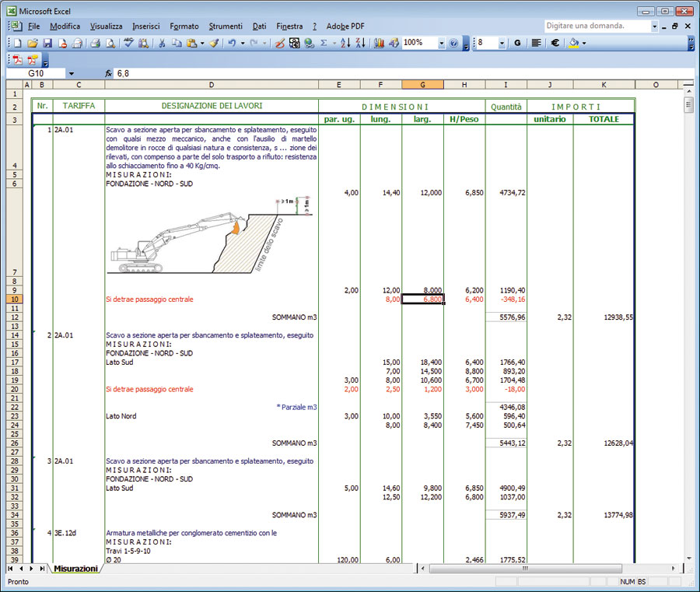Open the font size dropdown

502,44
